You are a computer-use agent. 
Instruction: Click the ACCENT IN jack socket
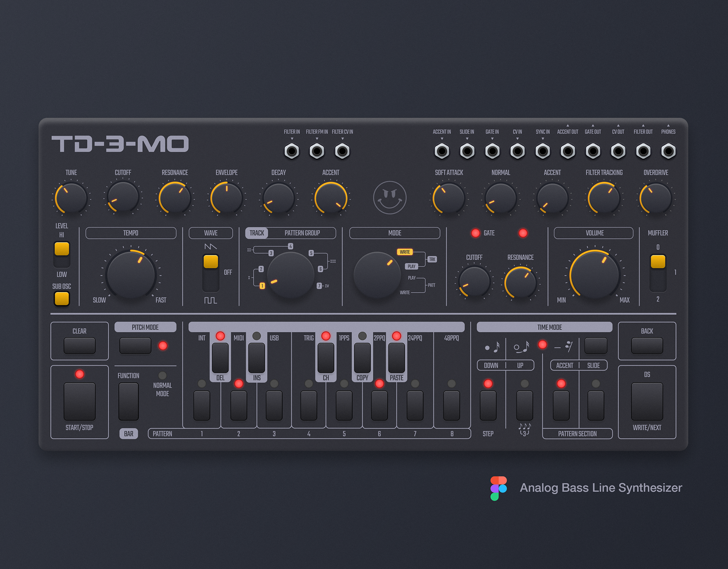pos(442,151)
